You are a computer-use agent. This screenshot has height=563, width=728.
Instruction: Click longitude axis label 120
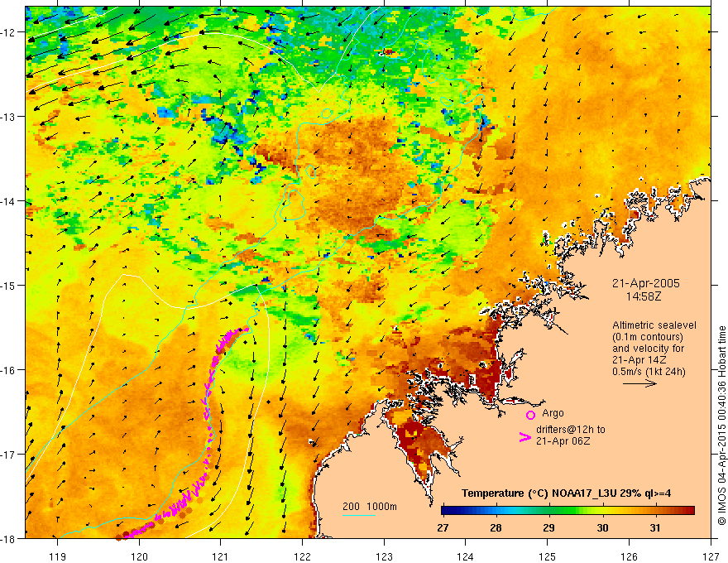[139, 556]
